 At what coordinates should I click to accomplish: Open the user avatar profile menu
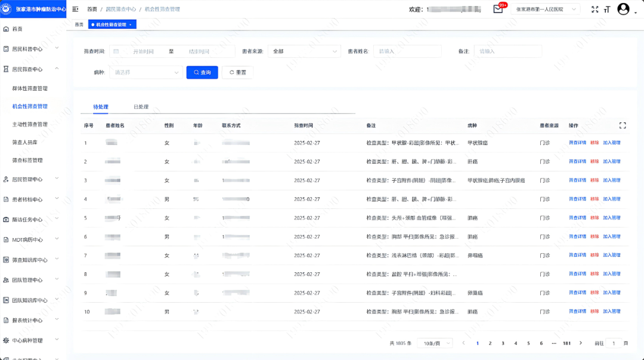(x=624, y=9)
